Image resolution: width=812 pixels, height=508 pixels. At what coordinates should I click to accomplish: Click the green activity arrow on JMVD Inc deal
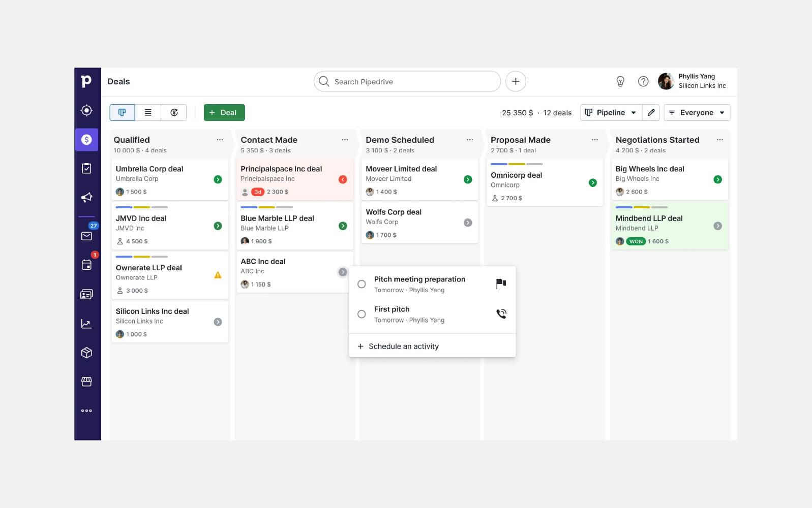coord(218,226)
